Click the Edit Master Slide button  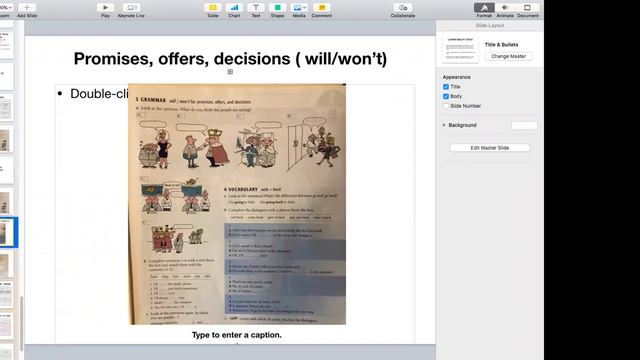point(489,148)
